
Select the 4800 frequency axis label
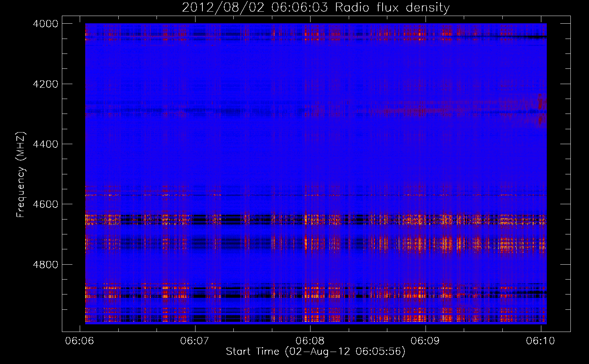tap(46, 264)
